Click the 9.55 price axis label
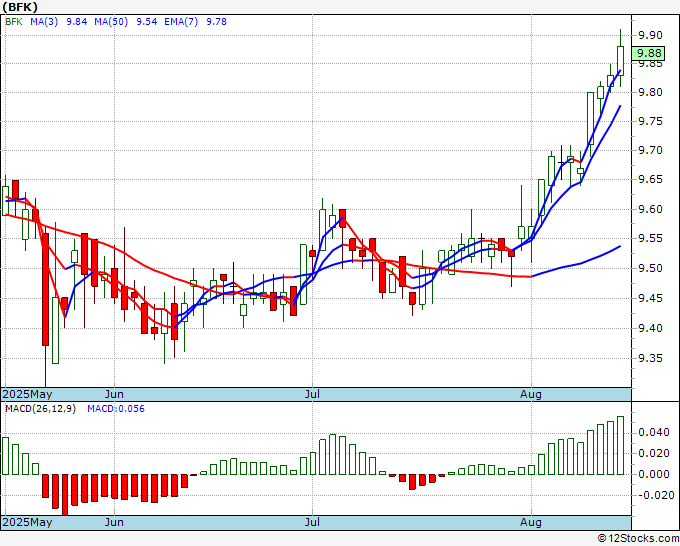Viewport: 680px width, 546px height. click(x=651, y=239)
